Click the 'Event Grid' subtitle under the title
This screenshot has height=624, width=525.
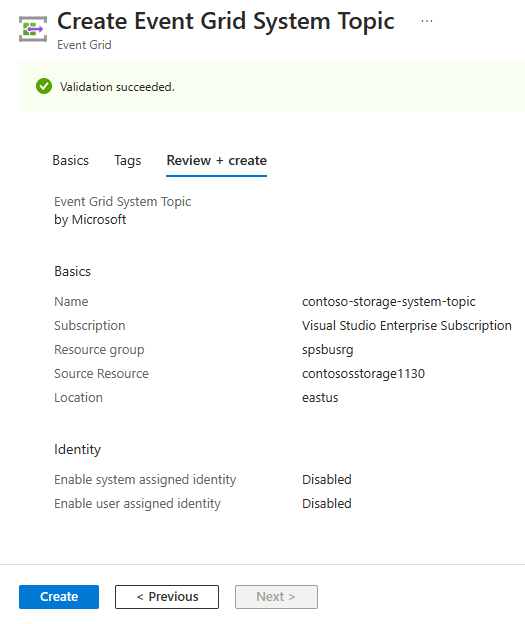click(84, 45)
